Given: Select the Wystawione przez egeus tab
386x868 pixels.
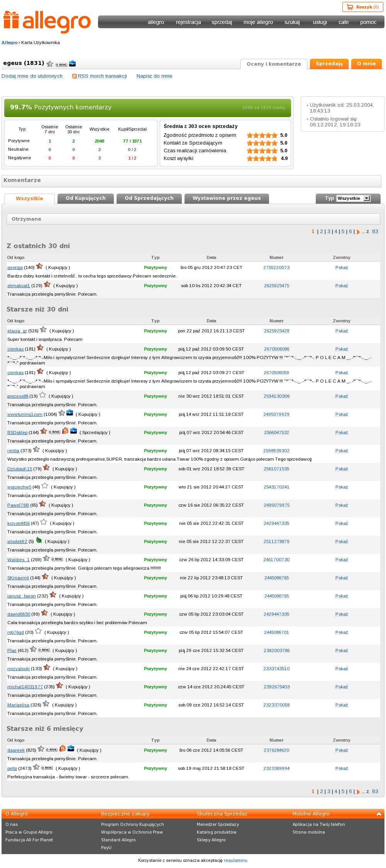Looking at the screenshot, I should (227, 198).
